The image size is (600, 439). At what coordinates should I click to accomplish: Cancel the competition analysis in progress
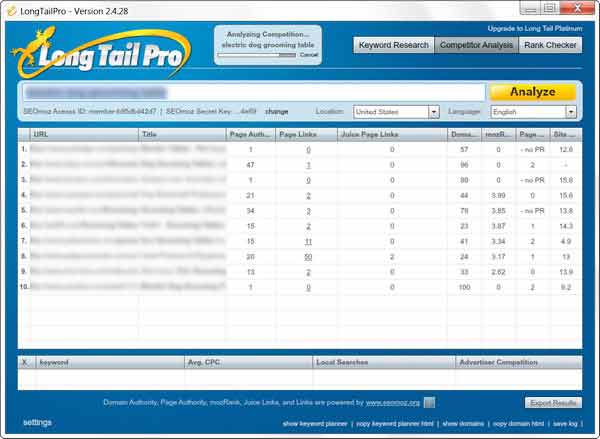(x=308, y=55)
